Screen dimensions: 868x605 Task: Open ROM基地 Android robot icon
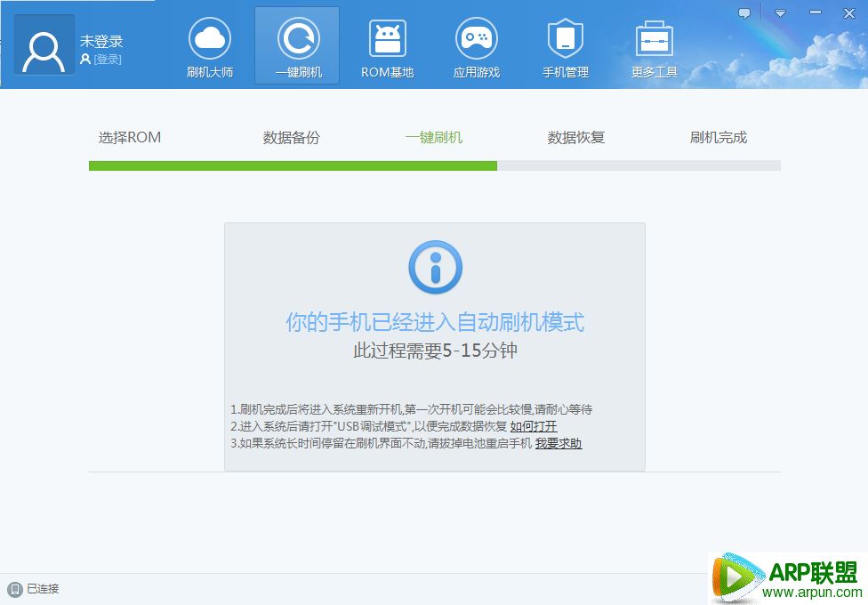[387, 39]
